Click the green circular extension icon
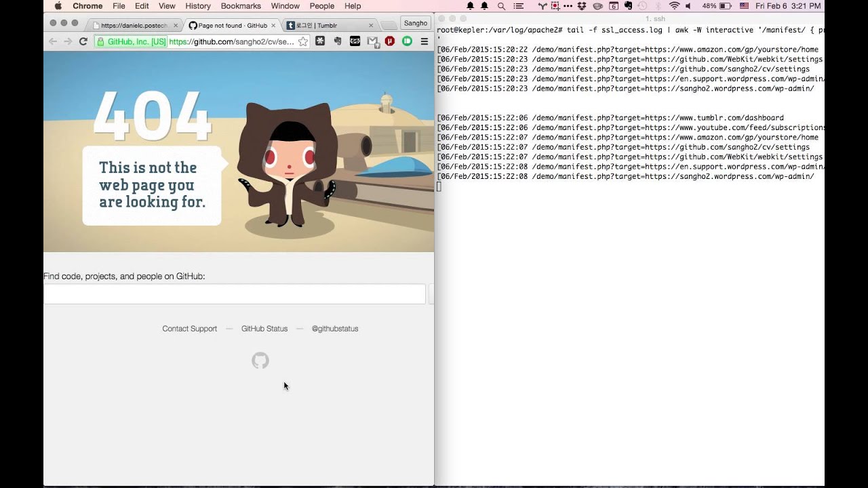This screenshot has width=868, height=488. tap(407, 41)
